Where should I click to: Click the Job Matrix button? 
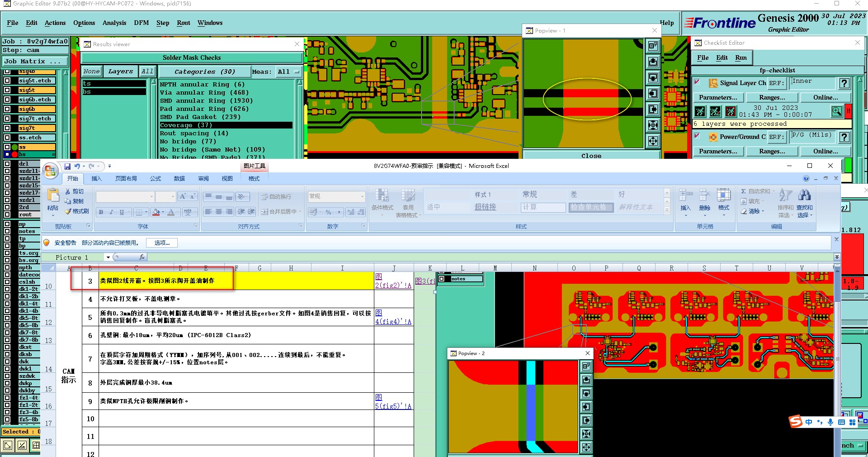(x=35, y=61)
